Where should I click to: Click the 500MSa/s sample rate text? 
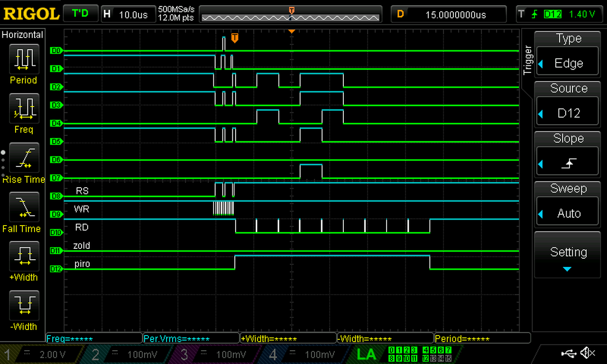point(177,9)
